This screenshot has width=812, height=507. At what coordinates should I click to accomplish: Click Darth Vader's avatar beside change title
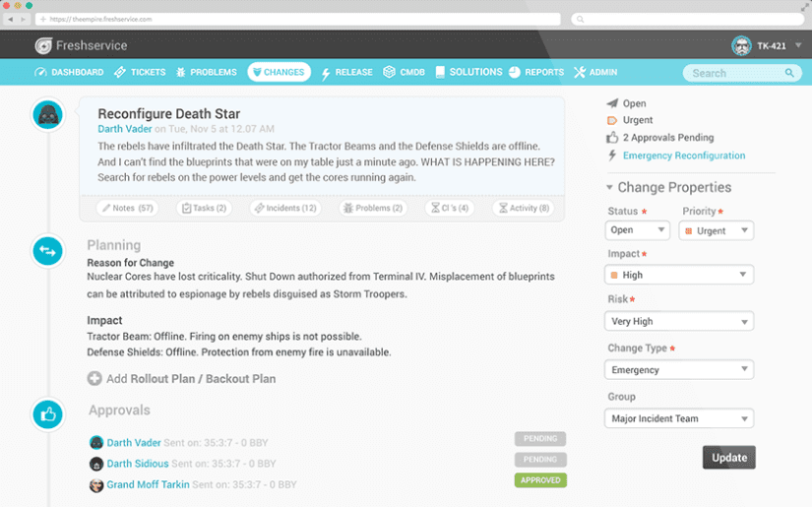coord(48,114)
